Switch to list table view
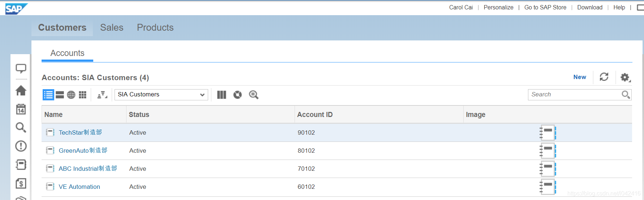The image size is (644, 200). [x=48, y=95]
